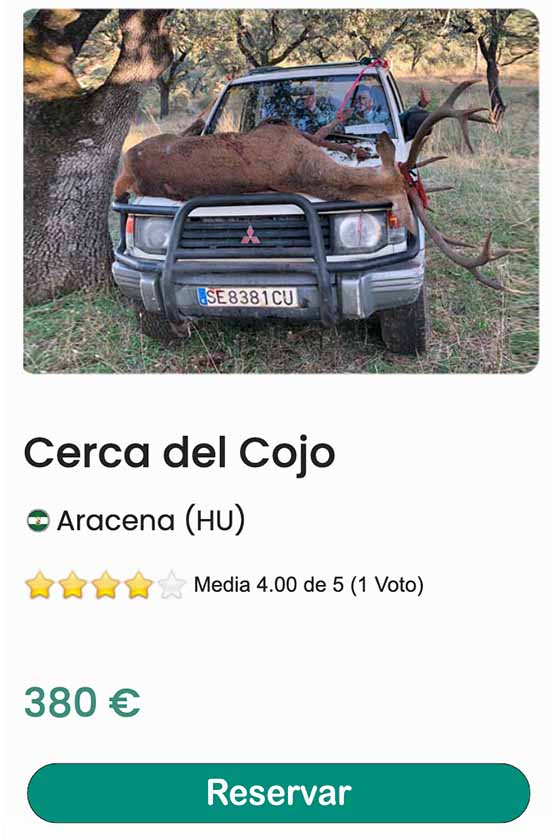Click the Andalusia flag icon
555x840 pixels.
[x=38, y=520]
